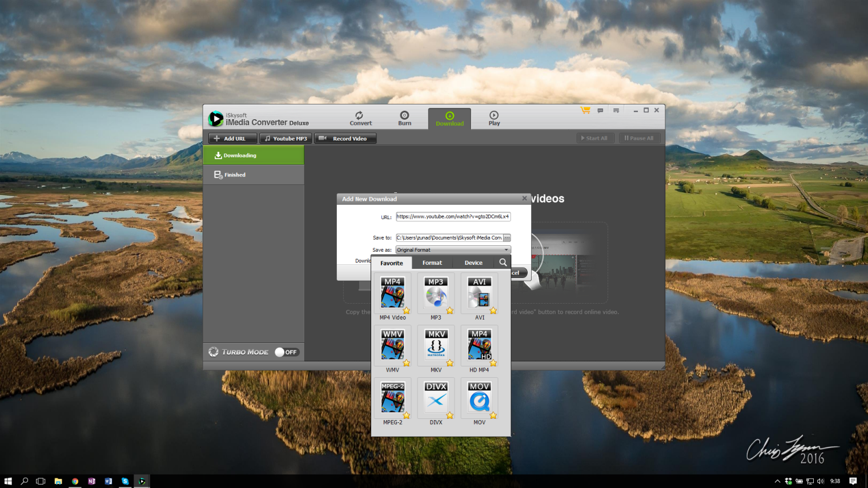868x488 pixels.
Task: Open Skype from taskbar
Action: (125, 481)
